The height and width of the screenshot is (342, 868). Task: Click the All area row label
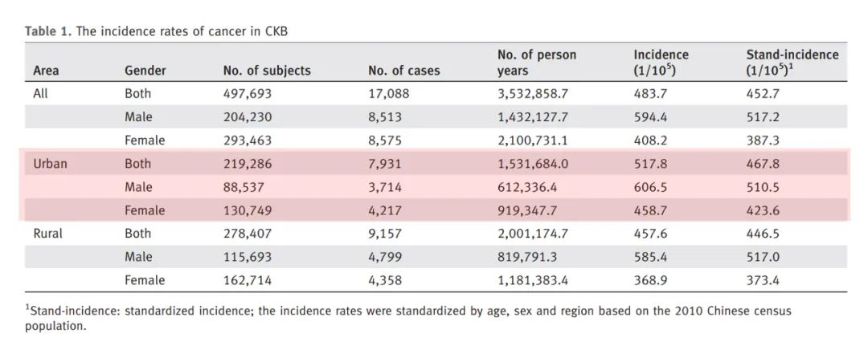[x=40, y=93]
